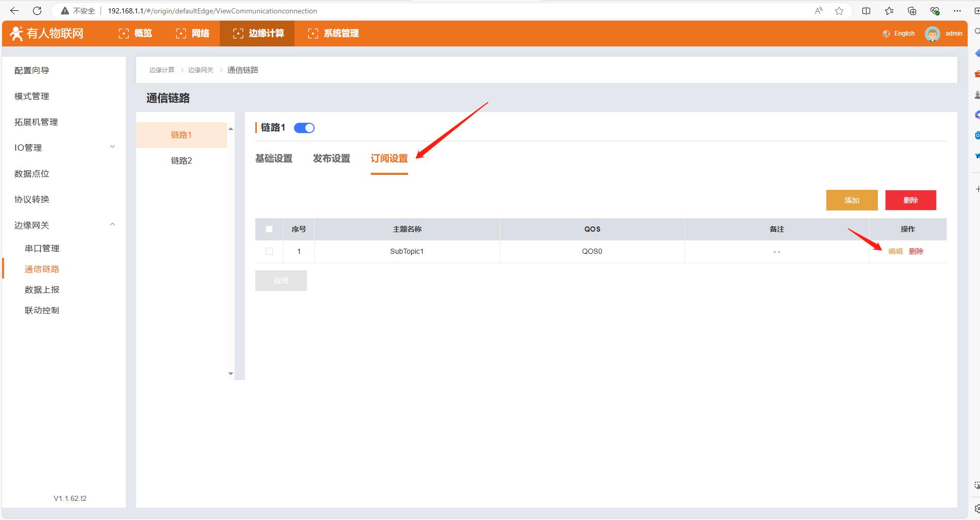Click the 有人物联网 logo
Screen dimensions: 980x520
[47, 34]
